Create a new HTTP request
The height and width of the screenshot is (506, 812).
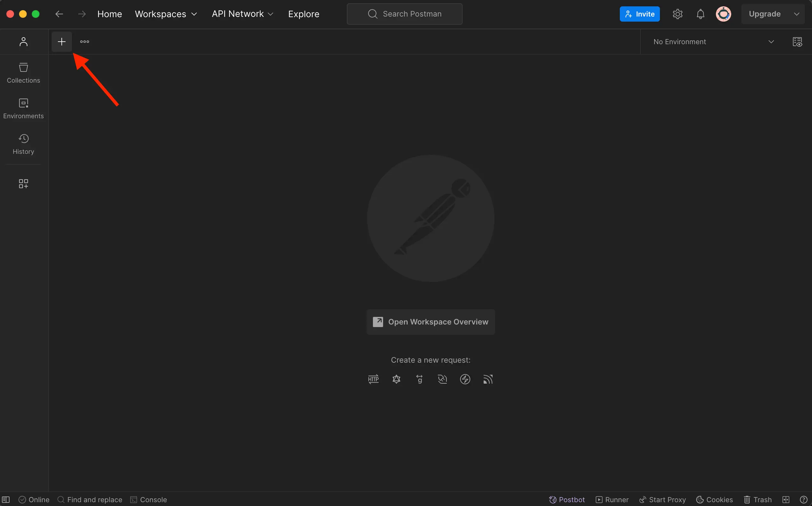point(373,379)
